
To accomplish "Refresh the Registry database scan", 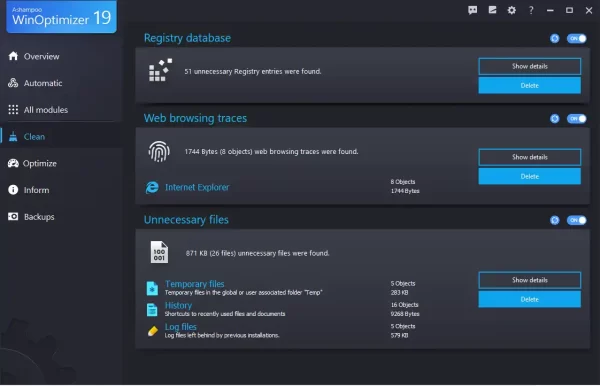I will pos(554,38).
